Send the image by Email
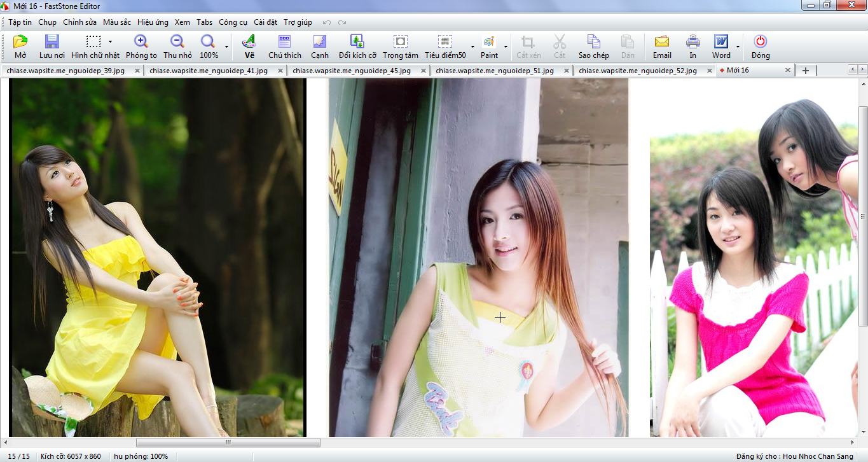The width and height of the screenshot is (868, 462). (662, 48)
